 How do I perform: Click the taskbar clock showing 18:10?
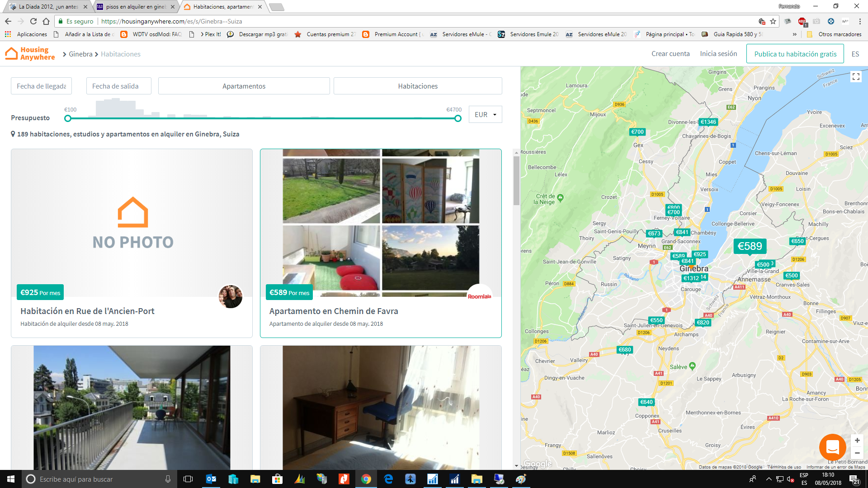828,479
